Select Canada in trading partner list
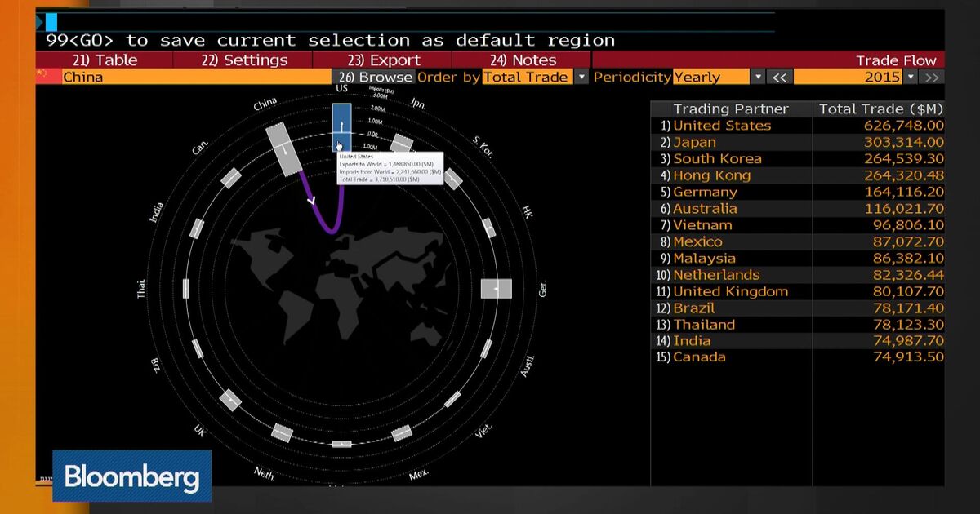The width and height of the screenshot is (980, 514). pyautogui.click(x=699, y=357)
